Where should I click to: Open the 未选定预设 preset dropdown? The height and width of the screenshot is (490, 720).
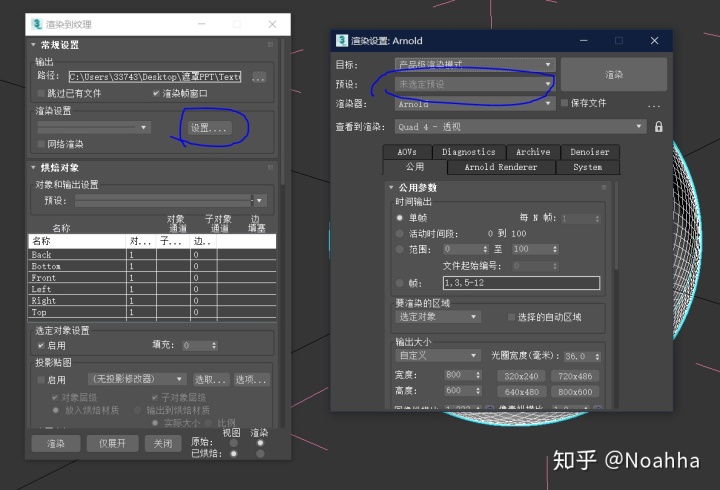tap(475, 84)
